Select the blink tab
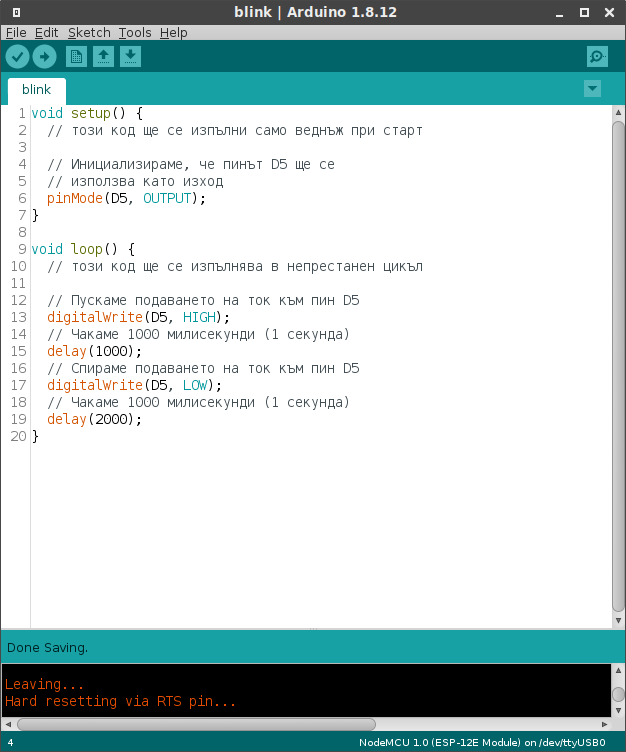 click(36, 90)
